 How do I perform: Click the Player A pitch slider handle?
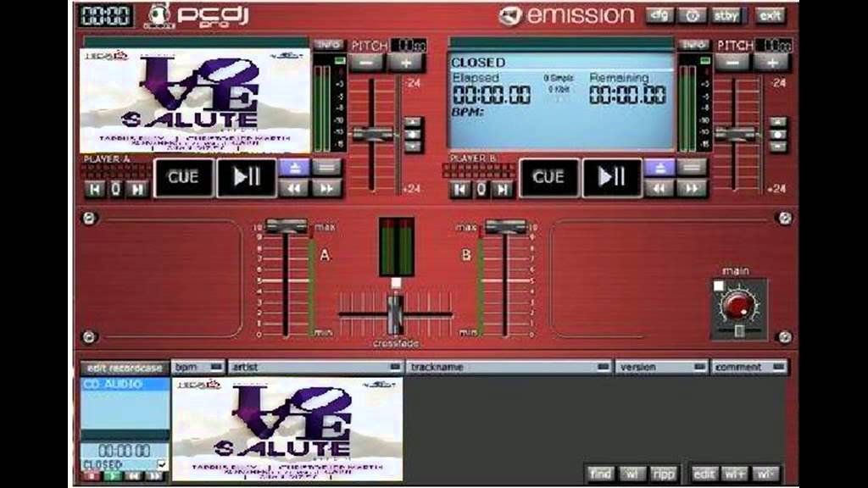click(373, 134)
